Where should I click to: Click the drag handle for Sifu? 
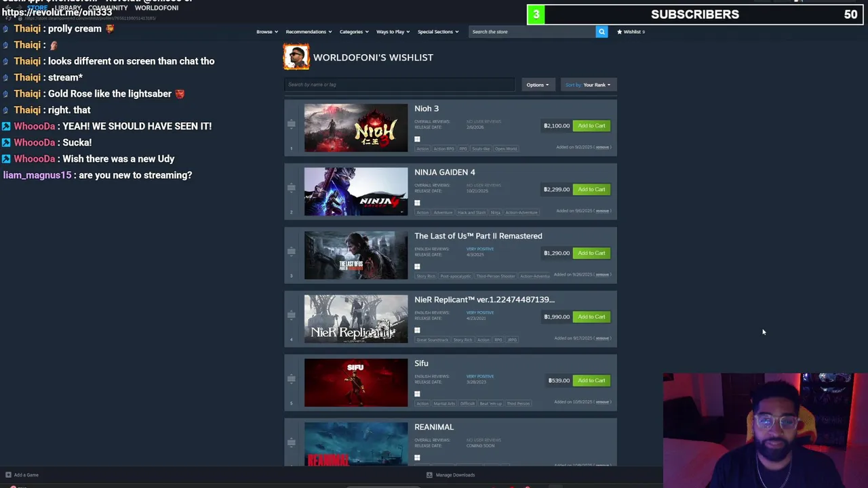(x=291, y=379)
